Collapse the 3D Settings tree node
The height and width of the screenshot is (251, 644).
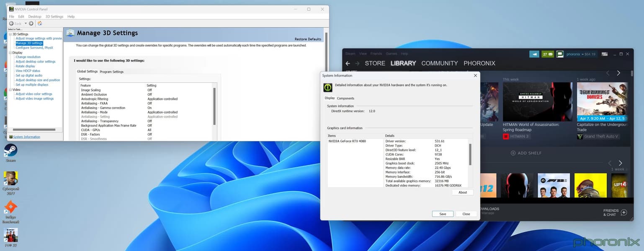point(10,34)
